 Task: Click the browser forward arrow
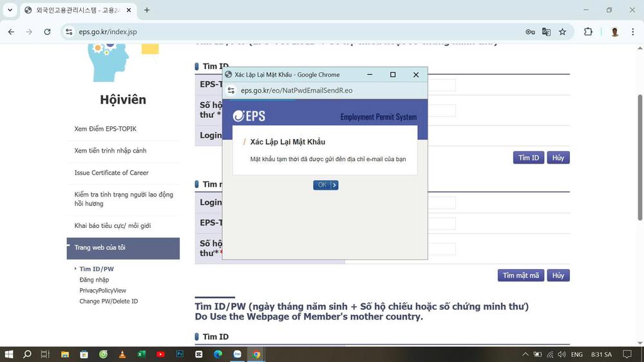[x=29, y=32]
